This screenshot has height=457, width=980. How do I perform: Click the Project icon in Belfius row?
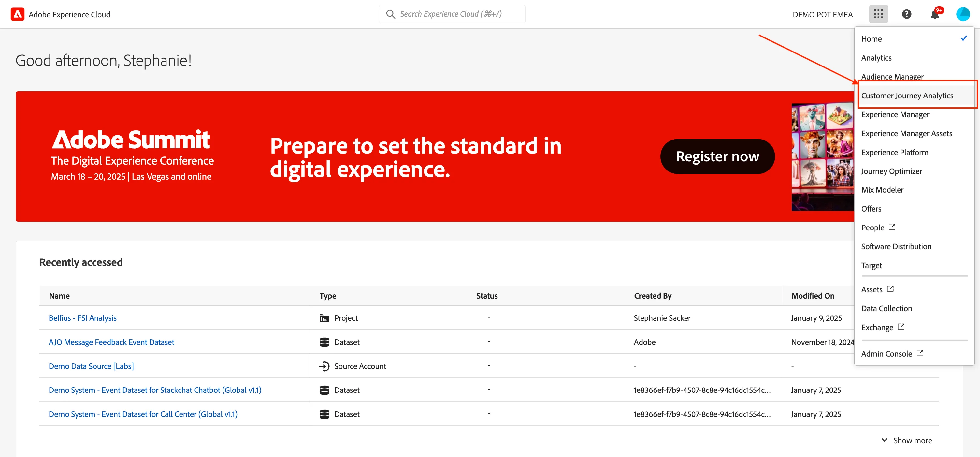[324, 318]
